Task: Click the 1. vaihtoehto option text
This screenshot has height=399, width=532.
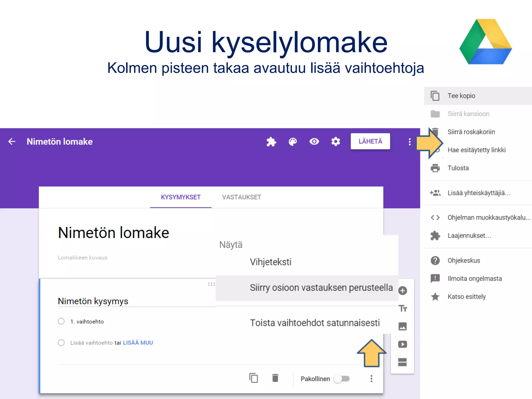Action: [87, 322]
